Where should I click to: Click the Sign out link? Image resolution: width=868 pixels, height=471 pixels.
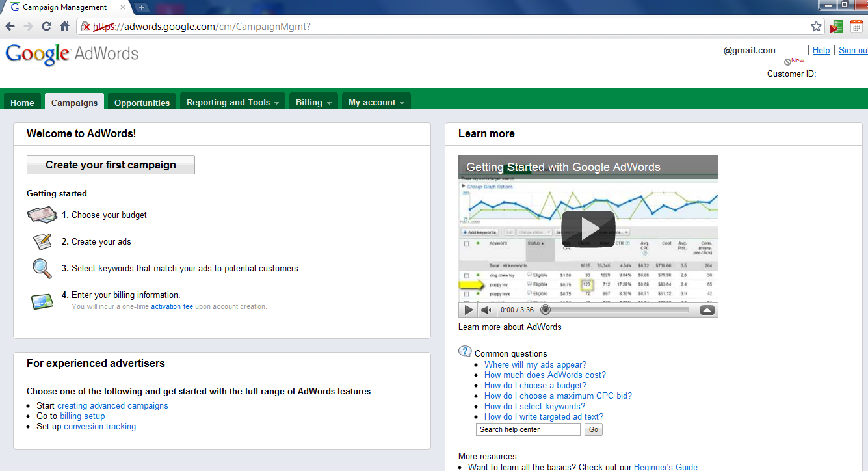point(853,51)
